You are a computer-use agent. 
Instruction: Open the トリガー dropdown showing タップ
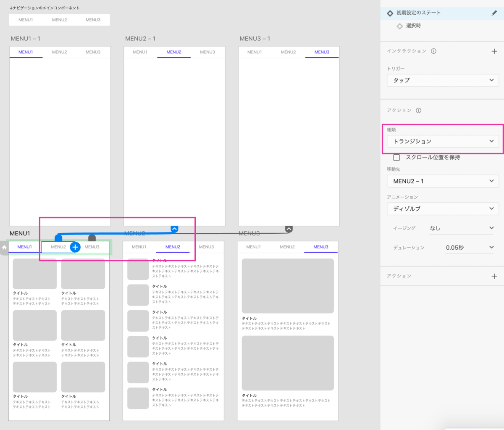[443, 80]
